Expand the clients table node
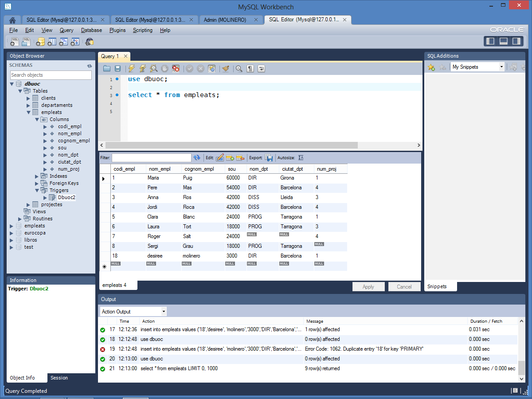The width and height of the screenshot is (532, 399). click(x=29, y=98)
